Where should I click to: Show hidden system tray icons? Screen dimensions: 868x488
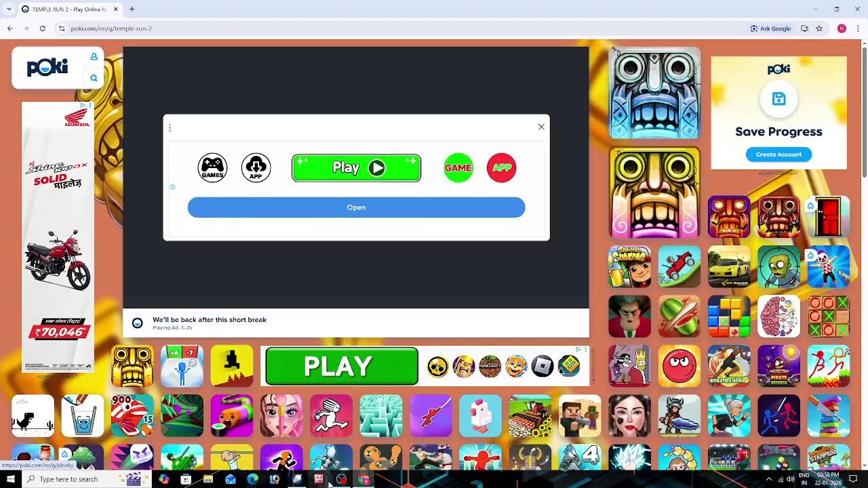(768, 479)
